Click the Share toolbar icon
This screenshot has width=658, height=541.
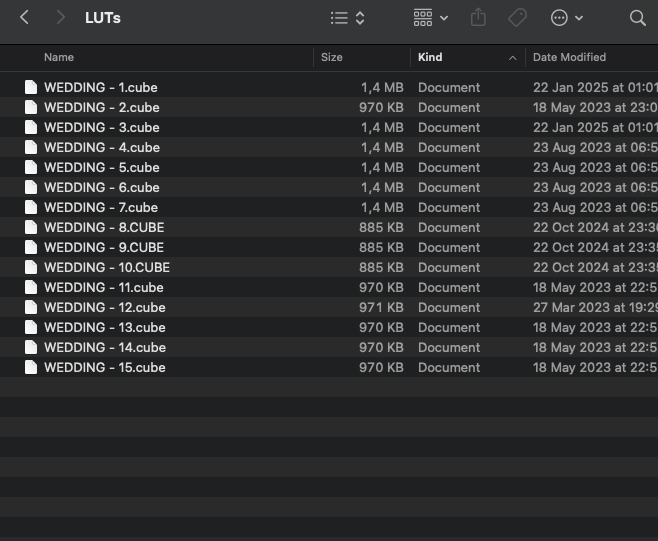478,18
